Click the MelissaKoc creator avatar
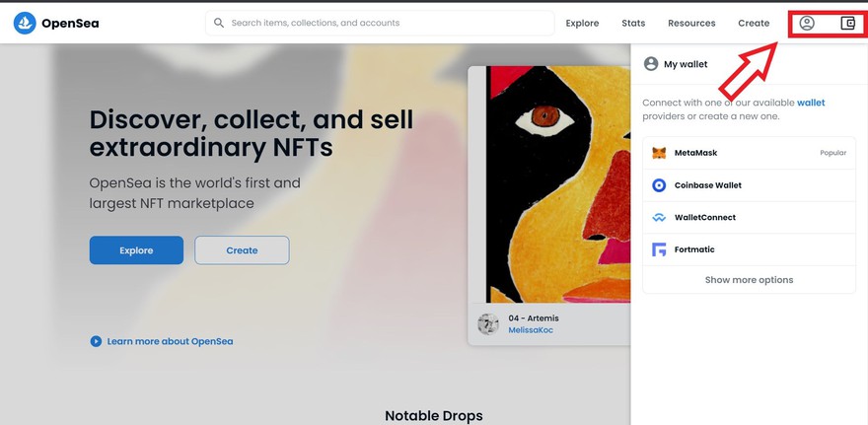Viewport: 868px width, 425px height. (488, 323)
